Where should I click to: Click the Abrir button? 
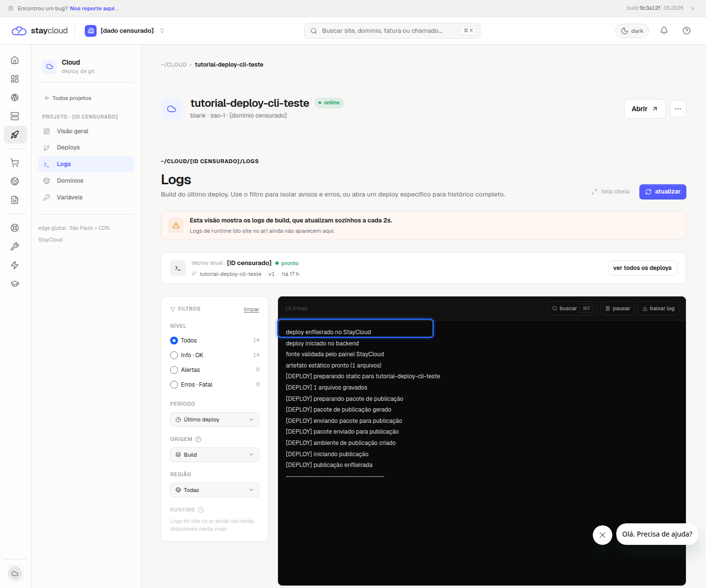coord(645,109)
